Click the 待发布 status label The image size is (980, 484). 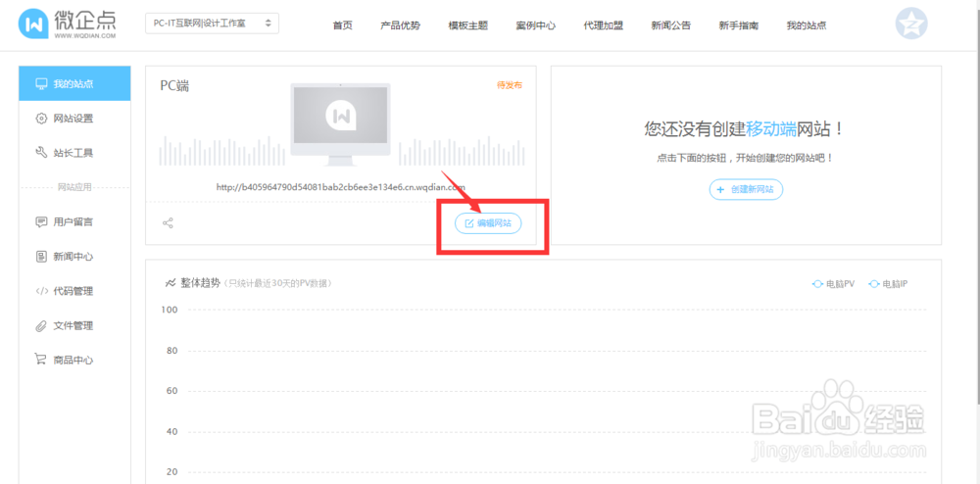click(x=510, y=85)
